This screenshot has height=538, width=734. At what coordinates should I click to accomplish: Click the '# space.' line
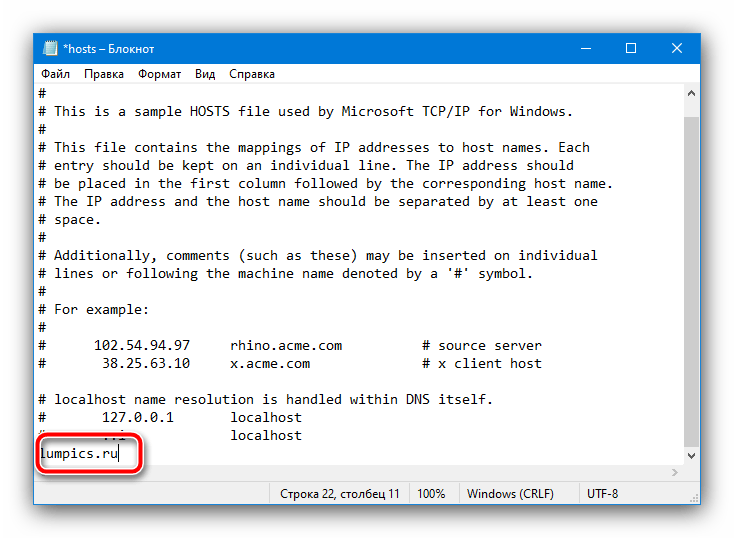70,220
